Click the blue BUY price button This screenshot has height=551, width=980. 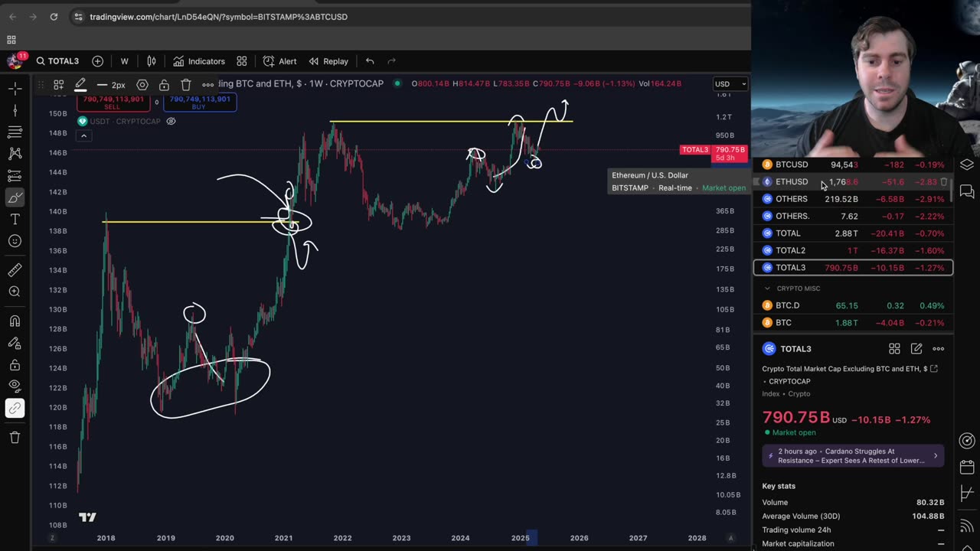(x=201, y=103)
